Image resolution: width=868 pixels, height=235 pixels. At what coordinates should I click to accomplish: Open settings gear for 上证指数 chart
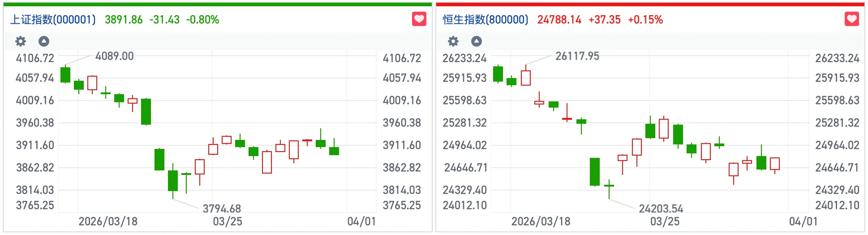21,41
